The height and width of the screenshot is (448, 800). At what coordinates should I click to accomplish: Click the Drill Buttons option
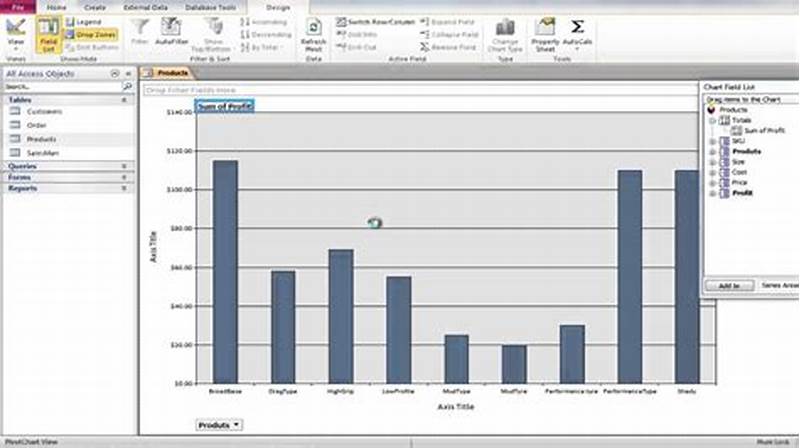[x=92, y=47]
